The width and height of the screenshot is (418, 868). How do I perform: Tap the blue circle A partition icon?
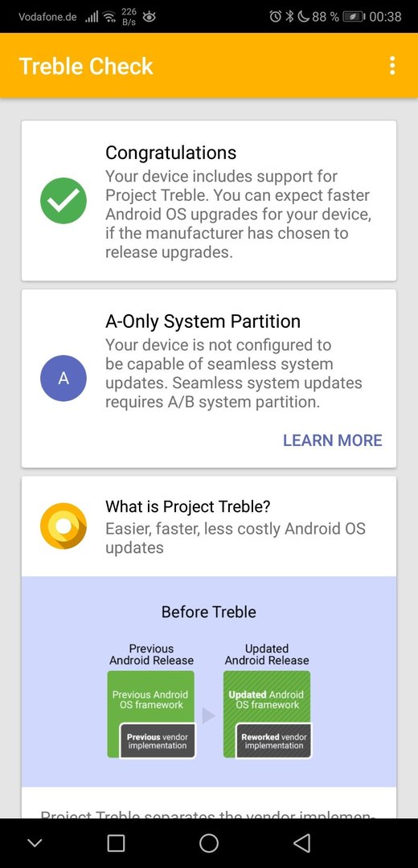[64, 378]
